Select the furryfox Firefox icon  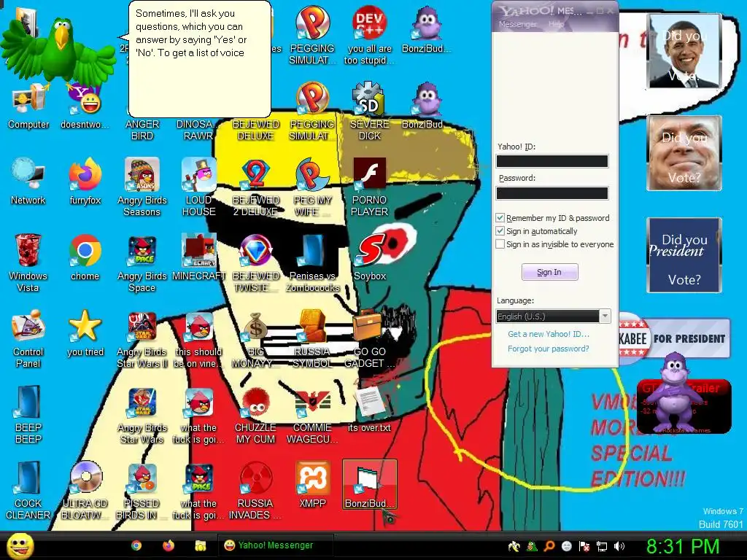click(x=85, y=182)
